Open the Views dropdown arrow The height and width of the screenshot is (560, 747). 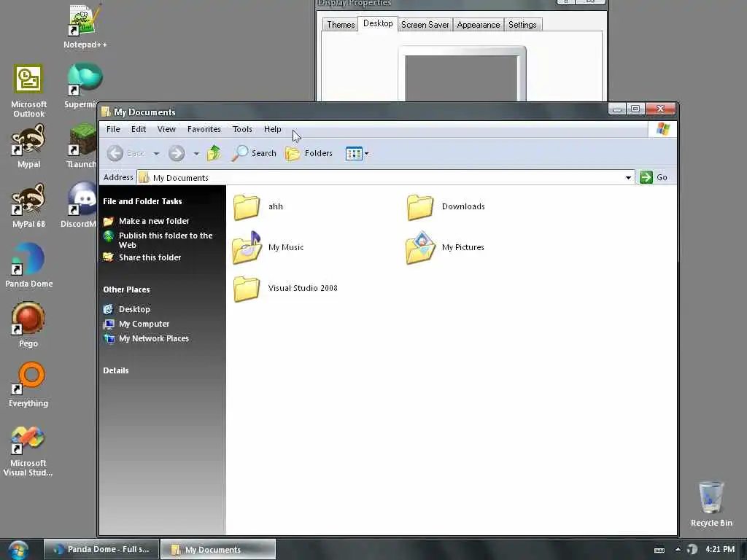pos(366,154)
